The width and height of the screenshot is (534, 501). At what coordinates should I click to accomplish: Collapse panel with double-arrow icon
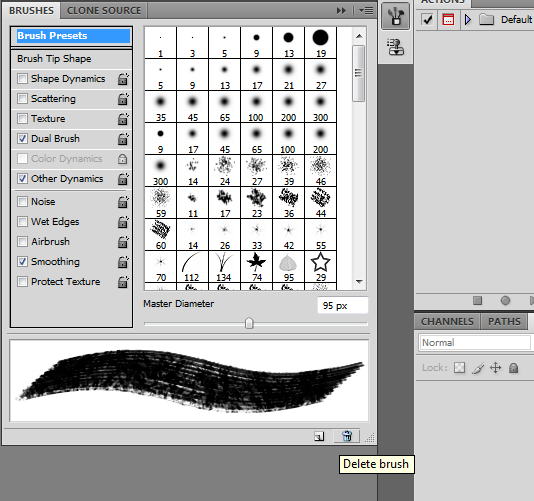pyautogui.click(x=341, y=11)
